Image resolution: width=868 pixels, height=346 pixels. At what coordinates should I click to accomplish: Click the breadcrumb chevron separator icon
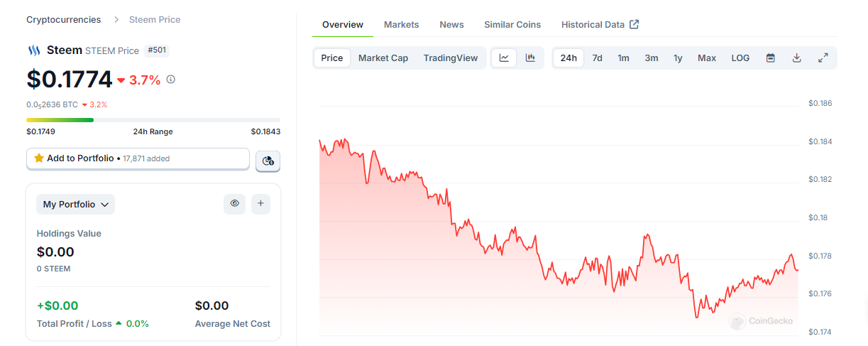click(x=116, y=20)
